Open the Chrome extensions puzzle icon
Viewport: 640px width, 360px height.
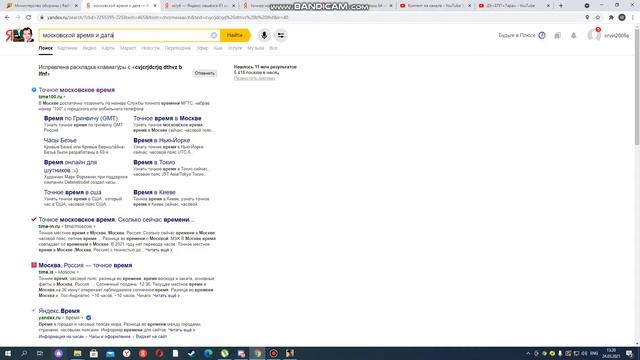611,18
